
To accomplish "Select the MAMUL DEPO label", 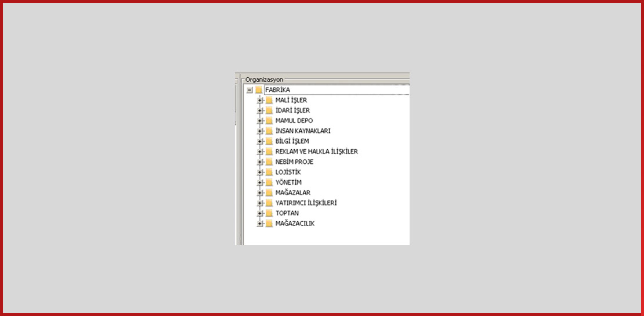I will 294,121.
